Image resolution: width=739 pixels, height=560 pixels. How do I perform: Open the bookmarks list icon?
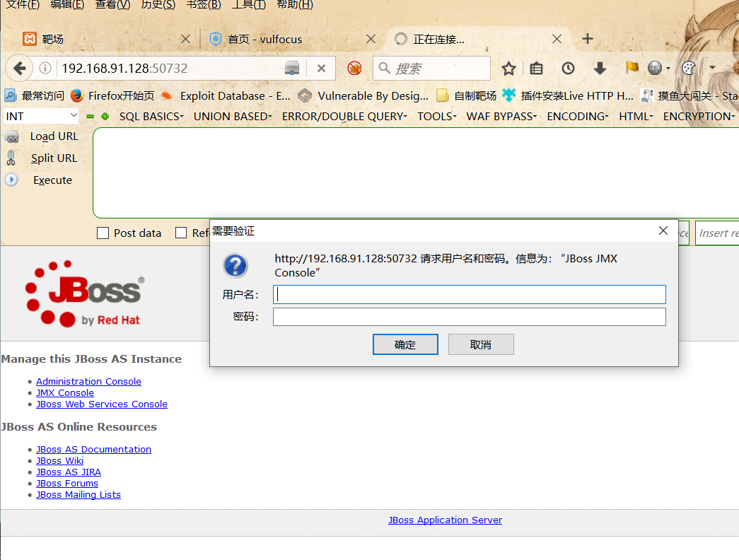tap(536, 69)
